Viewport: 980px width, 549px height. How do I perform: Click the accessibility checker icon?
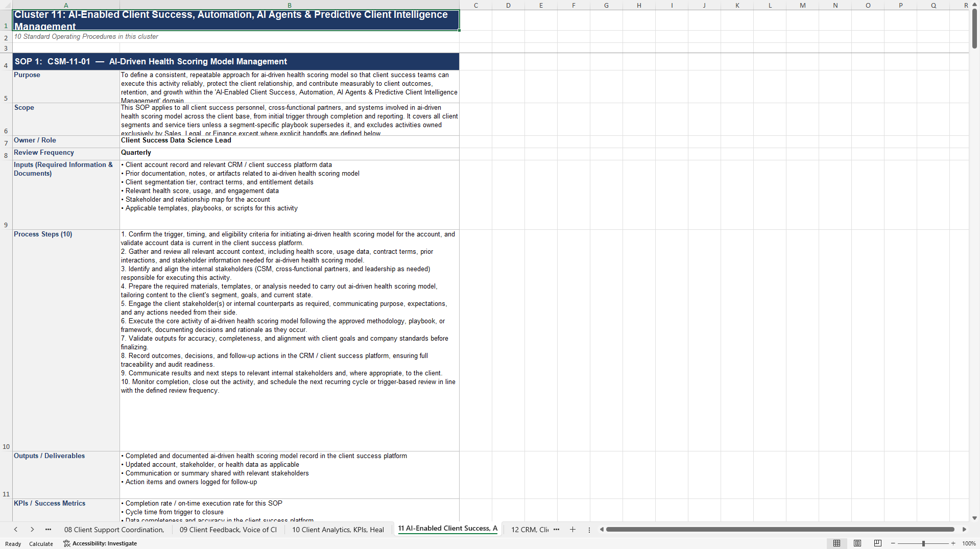(66, 543)
